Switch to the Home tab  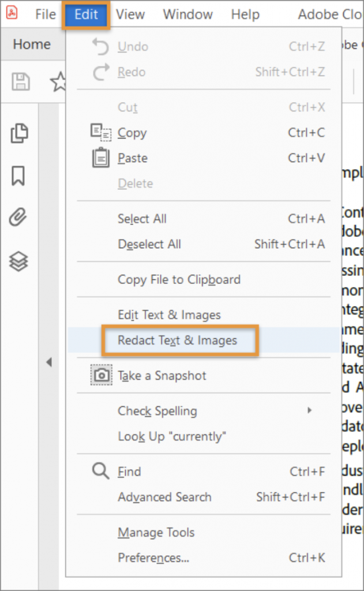point(32,44)
